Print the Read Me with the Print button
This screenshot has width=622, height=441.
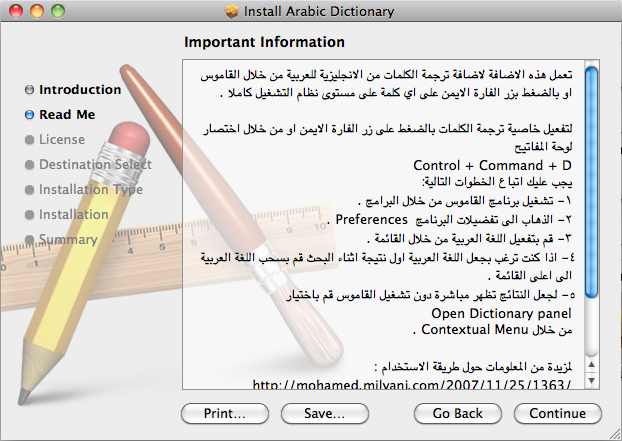point(223,413)
